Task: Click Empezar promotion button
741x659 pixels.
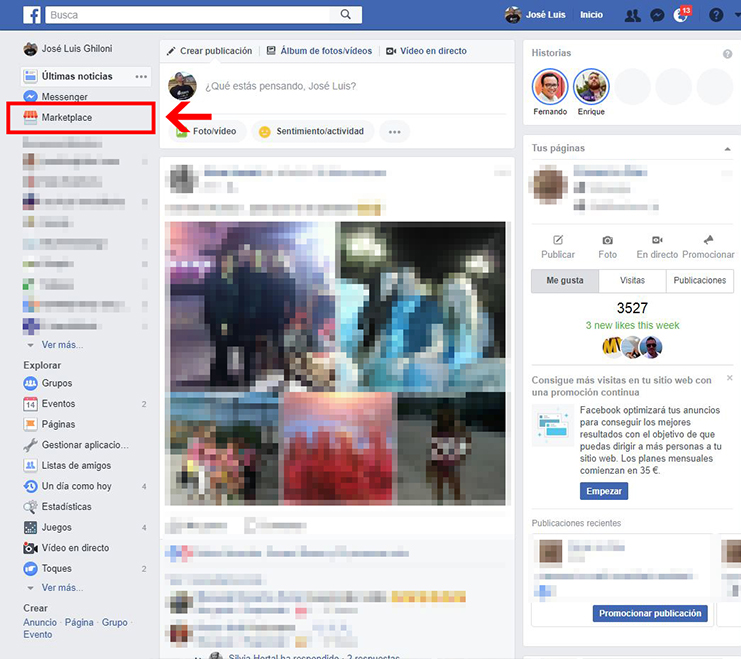Action: pyautogui.click(x=604, y=491)
